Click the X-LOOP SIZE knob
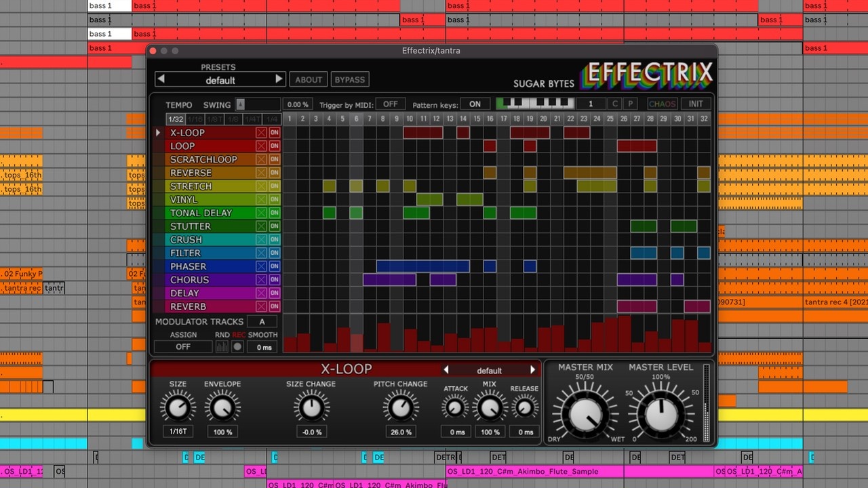 [x=178, y=407]
